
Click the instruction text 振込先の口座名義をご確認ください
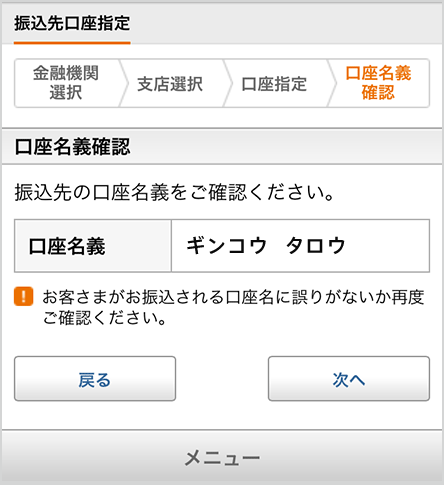pos(174,193)
